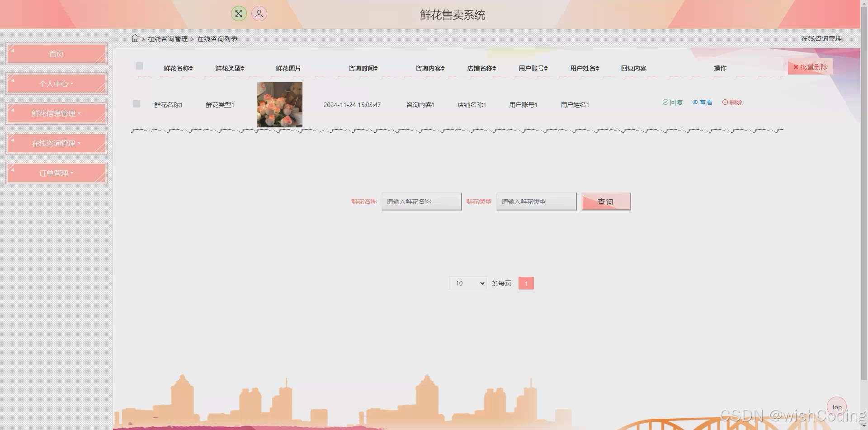
Task: Check the select-all checkbox in the table header
Action: tap(139, 66)
